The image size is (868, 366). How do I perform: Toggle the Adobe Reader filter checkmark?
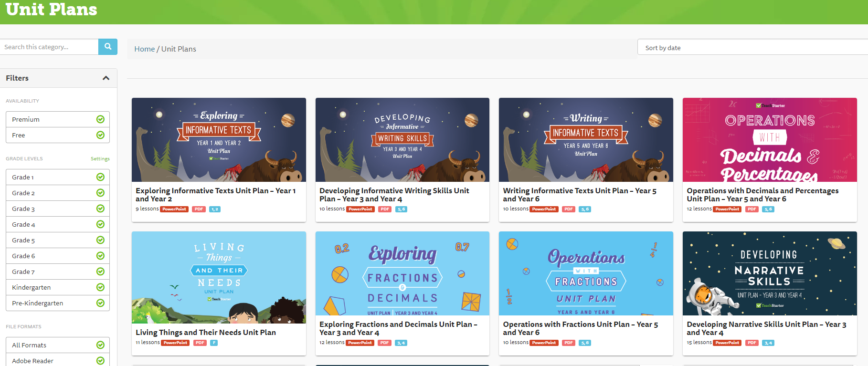coord(100,361)
